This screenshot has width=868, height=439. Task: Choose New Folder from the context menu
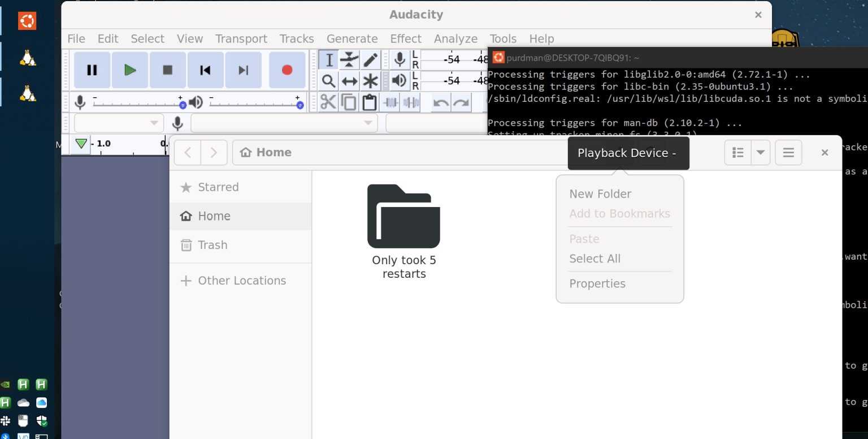point(600,194)
